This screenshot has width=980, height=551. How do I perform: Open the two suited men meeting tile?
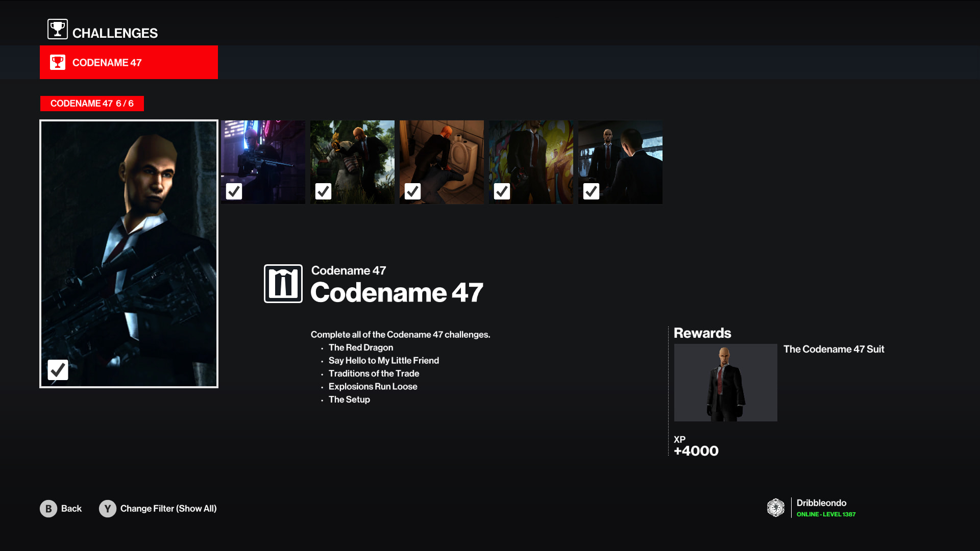tap(620, 162)
